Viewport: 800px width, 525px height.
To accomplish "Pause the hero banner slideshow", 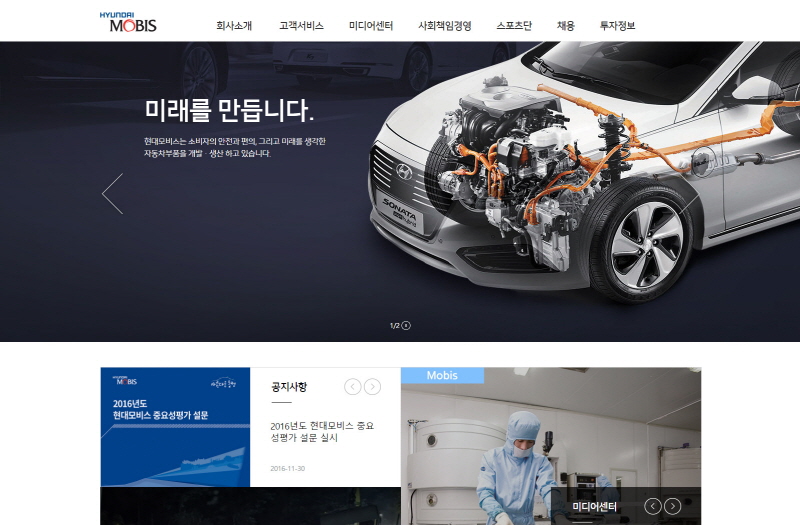I will pos(406,326).
